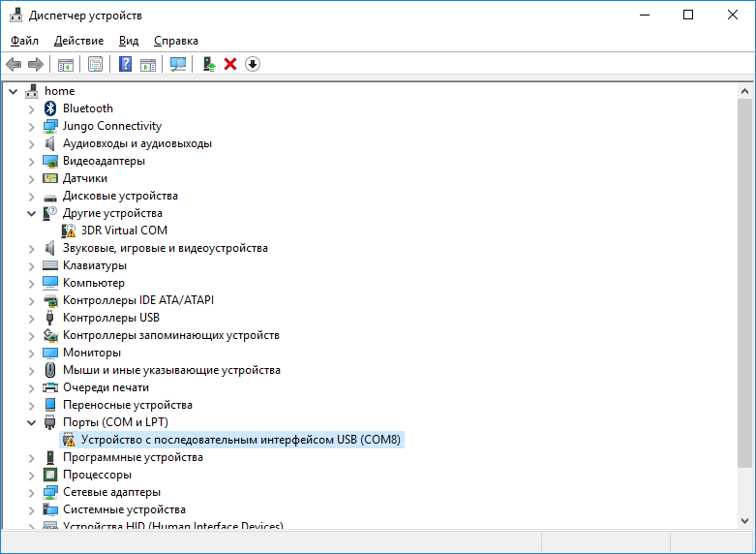Screen dimensions: 756x554
Task: Click the update driver toolbar icon
Action: (208, 64)
